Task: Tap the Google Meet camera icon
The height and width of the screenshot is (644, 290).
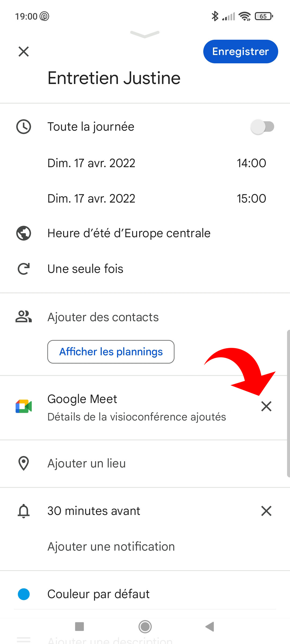Action: click(24, 407)
